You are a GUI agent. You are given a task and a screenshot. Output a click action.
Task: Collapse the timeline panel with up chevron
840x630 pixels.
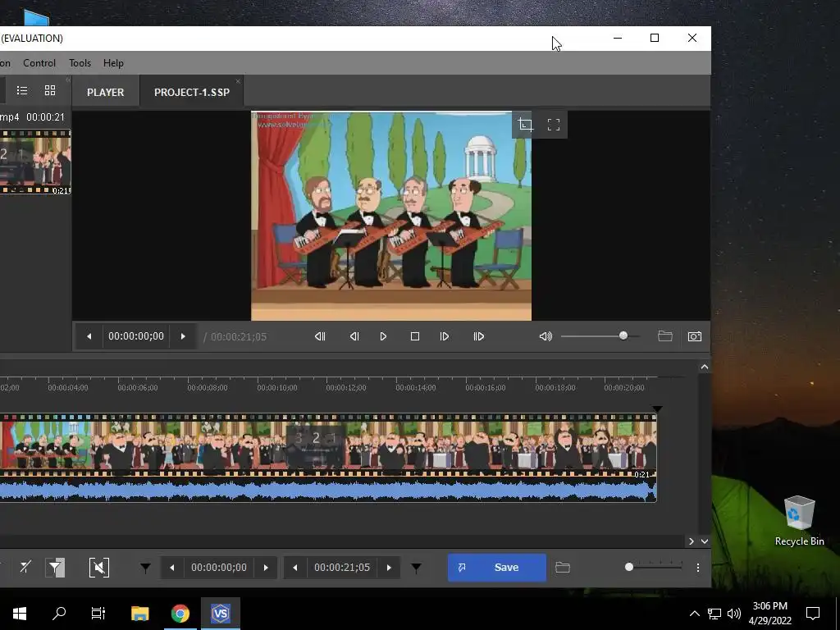pos(705,367)
